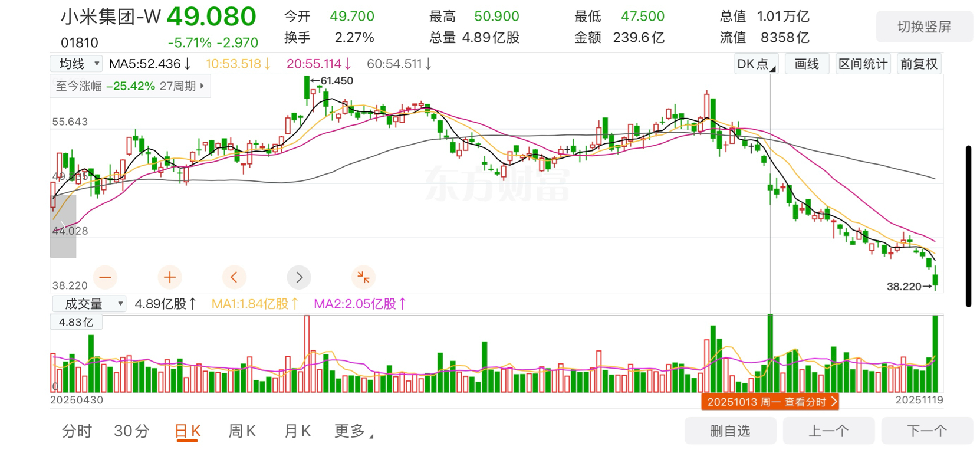980x453 pixels.
Task: Shift chart left with the orange arrow icon
Action: [234, 277]
